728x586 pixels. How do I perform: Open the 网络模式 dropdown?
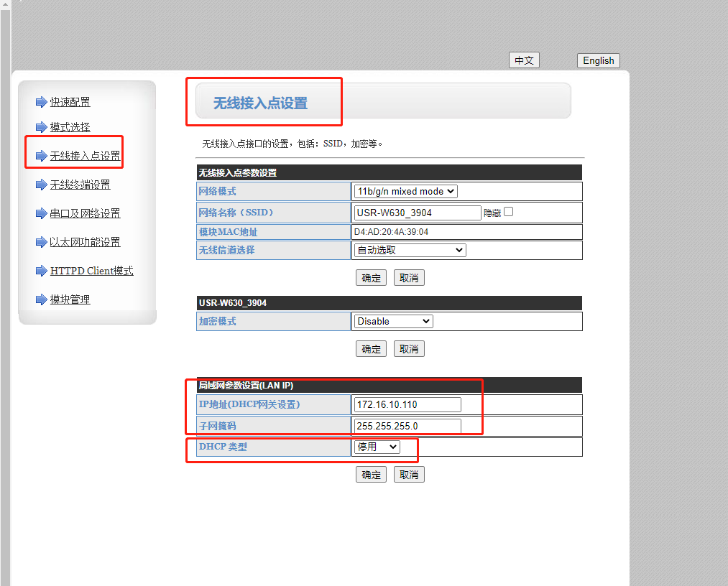pos(405,192)
